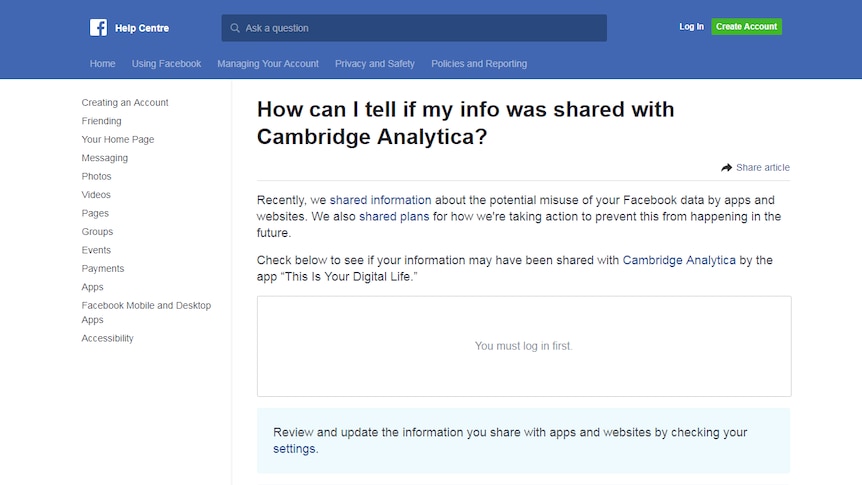Screen dimensions: 862x485
Task: Open the Home navigation item
Action: [x=102, y=64]
